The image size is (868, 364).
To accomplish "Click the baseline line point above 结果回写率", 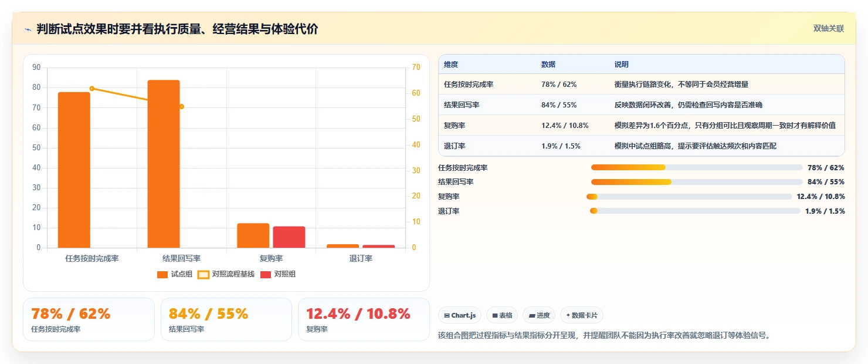I will (182, 106).
